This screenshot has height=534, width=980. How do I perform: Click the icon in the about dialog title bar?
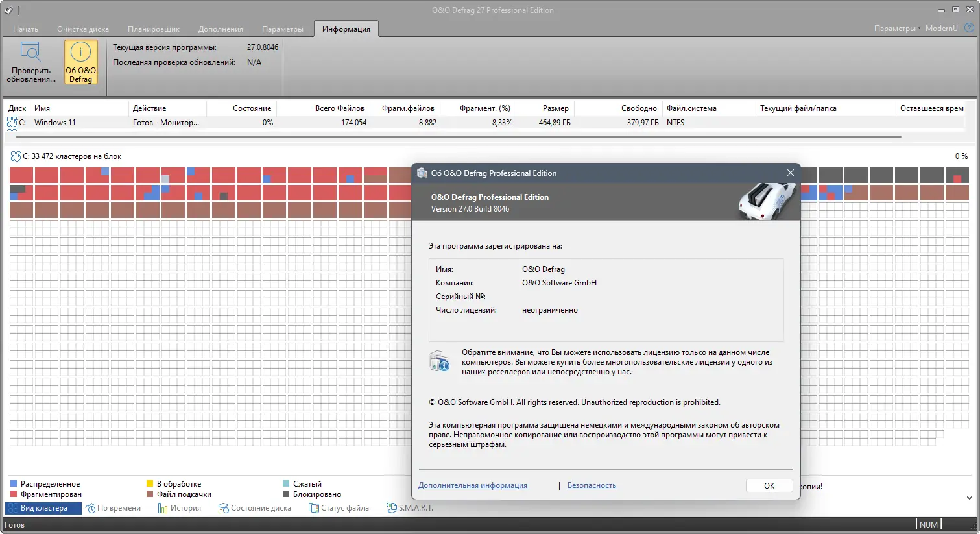click(422, 173)
